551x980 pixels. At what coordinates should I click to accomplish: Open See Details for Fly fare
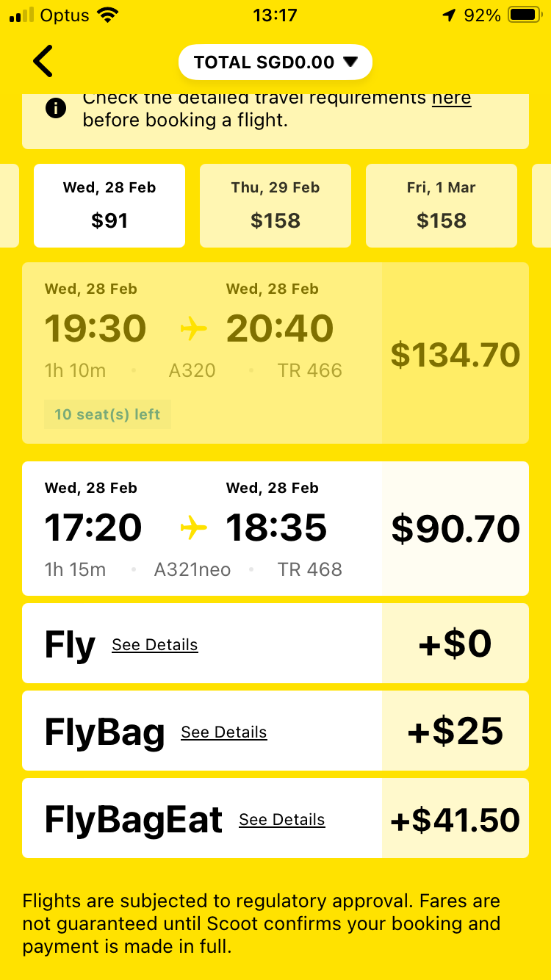tap(155, 645)
